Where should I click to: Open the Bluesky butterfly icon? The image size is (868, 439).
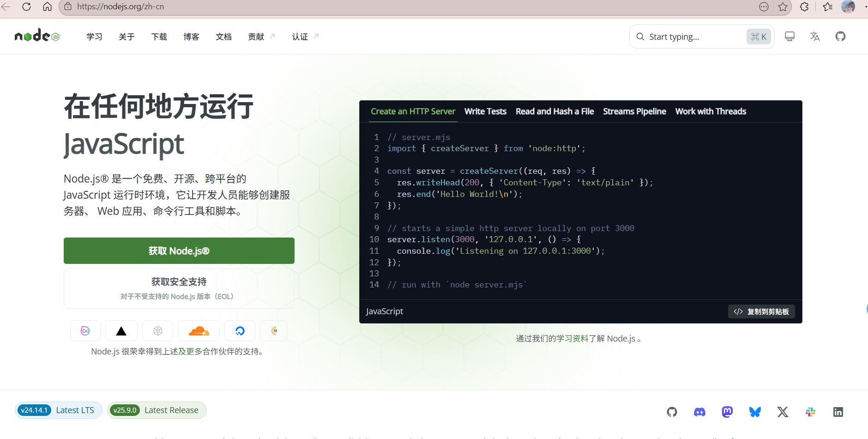pyautogui.click(x=755, y=412)
